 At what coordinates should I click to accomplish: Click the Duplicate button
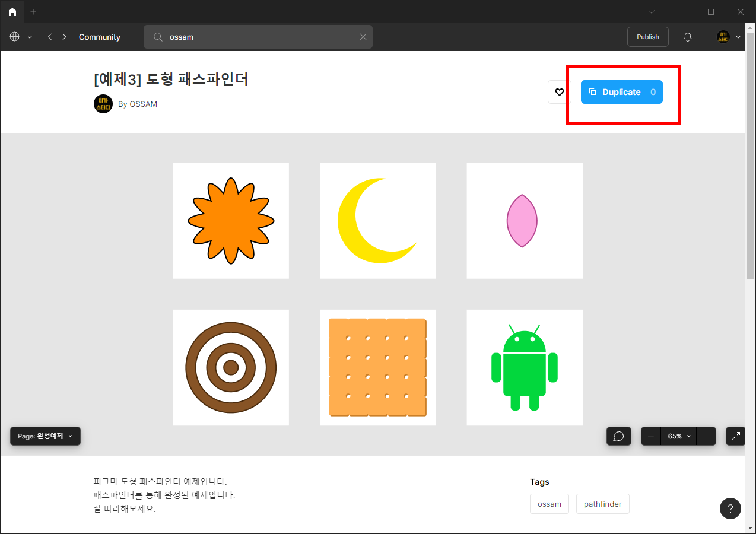point(622,92)
